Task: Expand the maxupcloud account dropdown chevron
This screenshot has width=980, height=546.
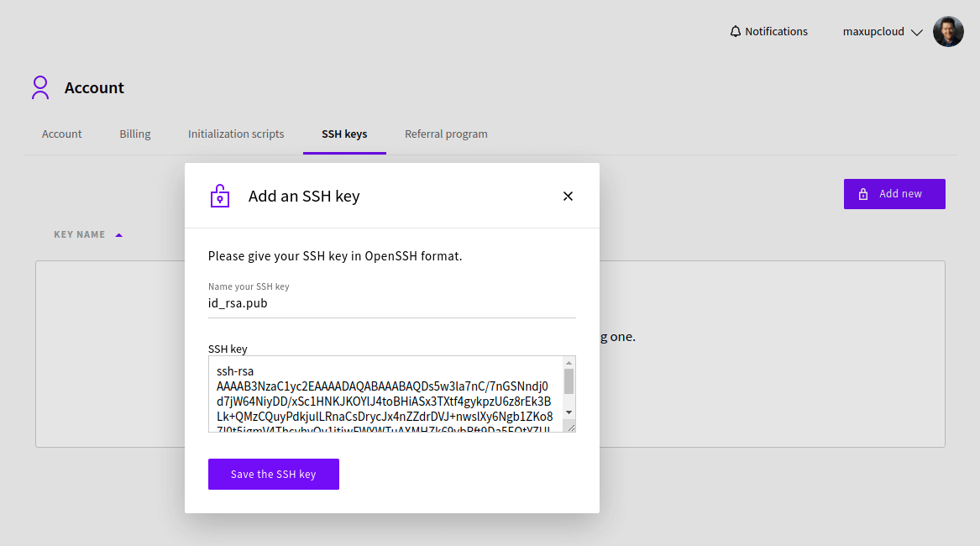Action: click(916, 33)
